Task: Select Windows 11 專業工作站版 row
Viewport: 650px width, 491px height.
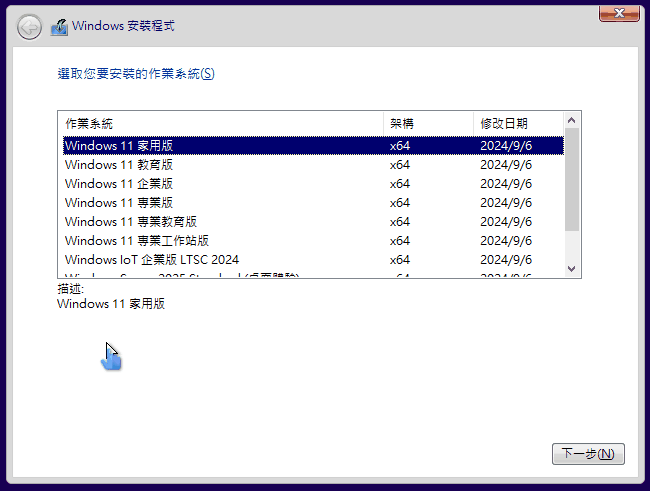Action: pos(313,241)
